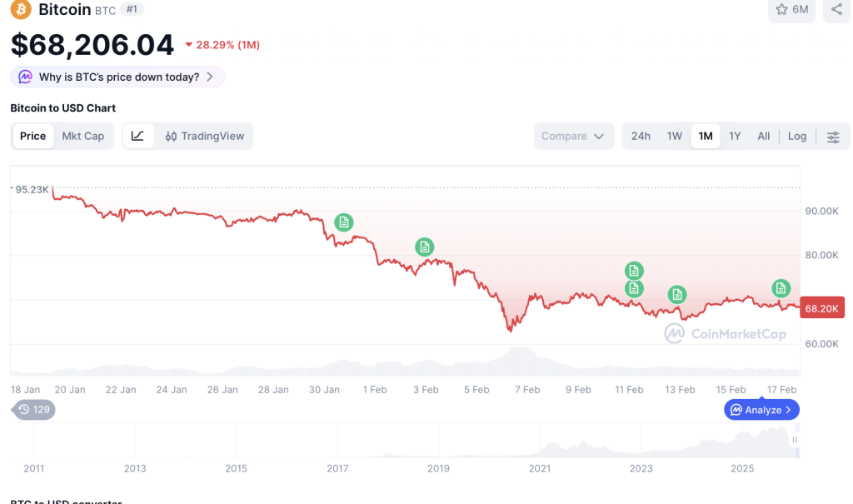The image size is (853, 504).
Task: Click a green event marker on the chart
Action: pos(344,222)
